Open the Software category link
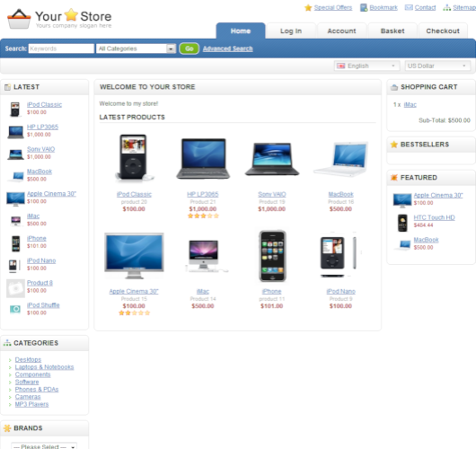 pos(27,382)
